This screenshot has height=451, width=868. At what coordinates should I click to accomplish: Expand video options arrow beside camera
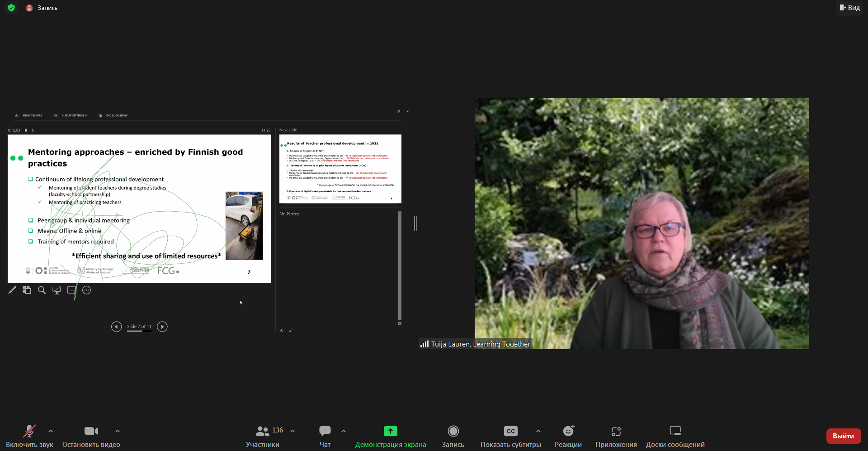coord(118,431)
